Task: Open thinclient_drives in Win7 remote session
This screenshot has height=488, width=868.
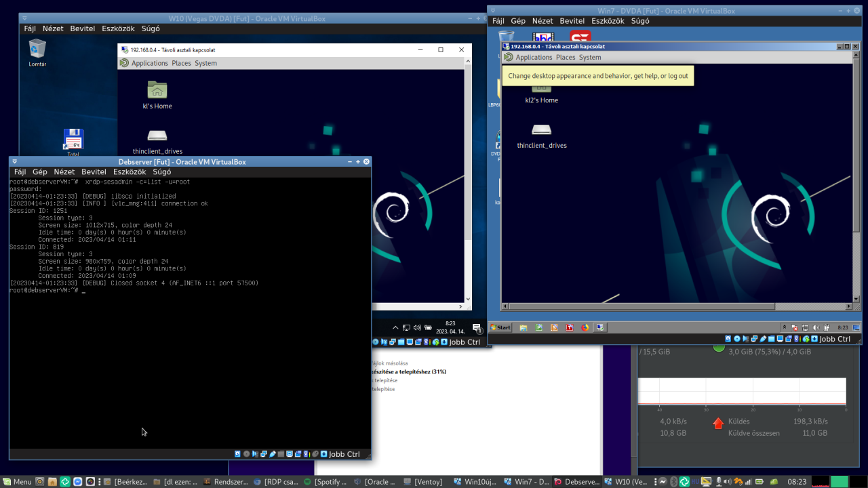Action: pyautogui.click(x=541, y=135)
